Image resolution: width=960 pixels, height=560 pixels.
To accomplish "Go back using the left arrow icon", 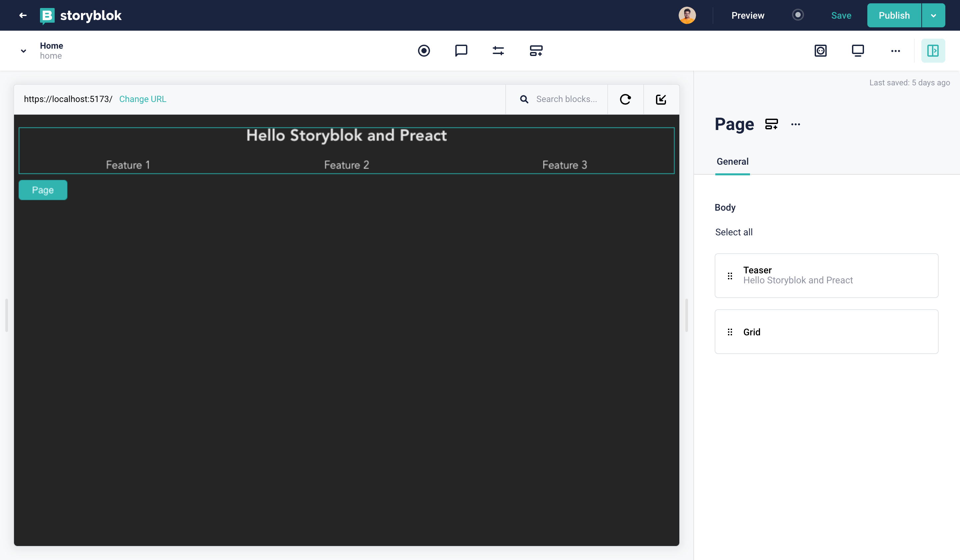I will (23, 15).
